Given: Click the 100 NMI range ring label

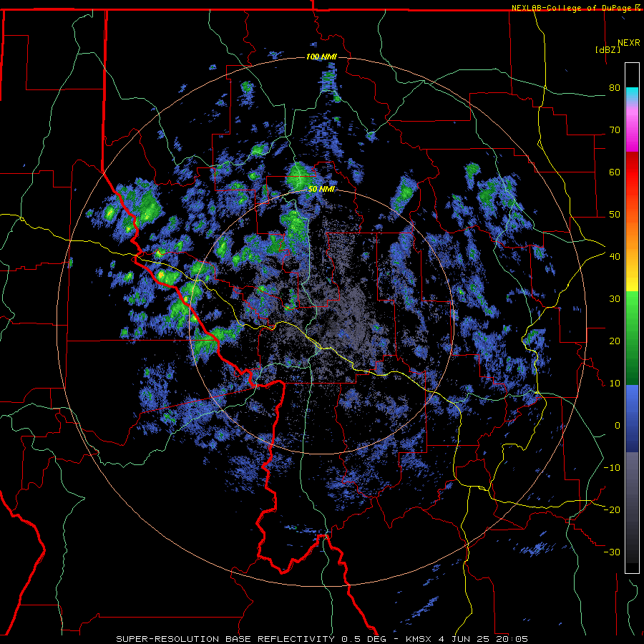Looking at the screenshot, I should 321,57.
